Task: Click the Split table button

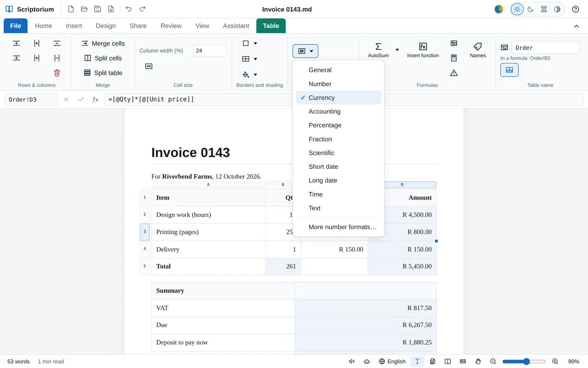Action: [x=103, y=73]
